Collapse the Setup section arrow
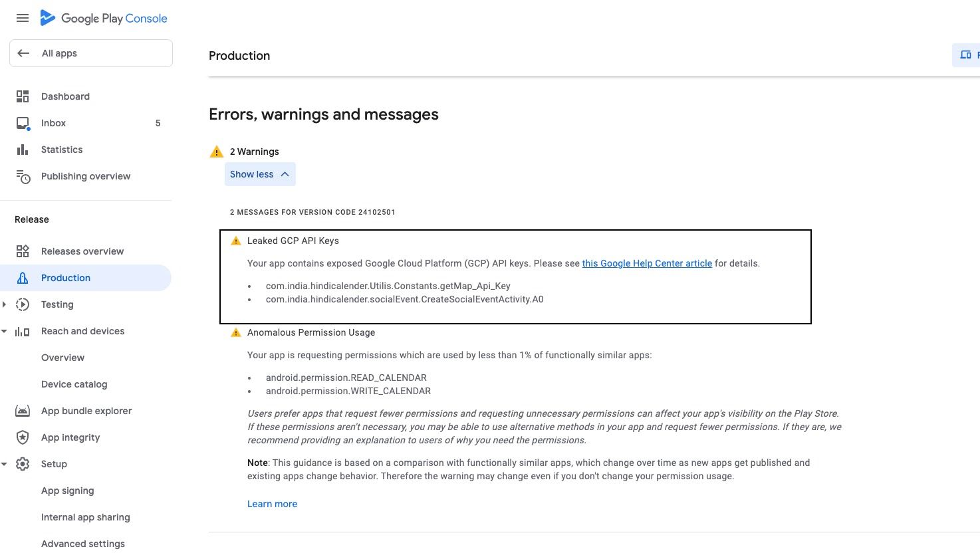Image resolution: width=980 pixels, height=555 pixels. point(5,464)
